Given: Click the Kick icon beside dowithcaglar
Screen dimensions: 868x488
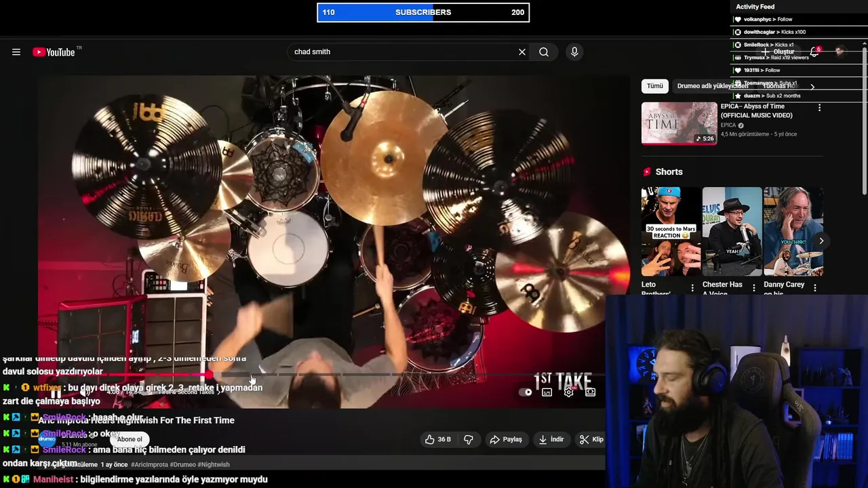Looking at the screenshot, I should coord(738,32).
